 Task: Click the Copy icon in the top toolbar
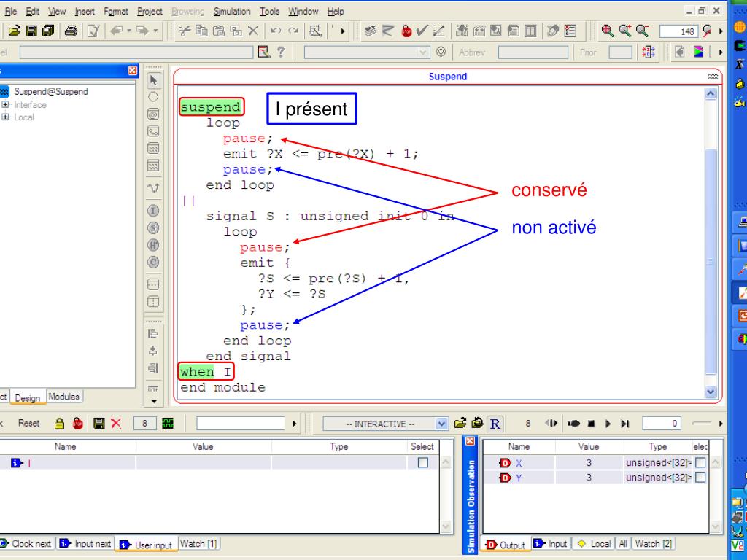201,31
